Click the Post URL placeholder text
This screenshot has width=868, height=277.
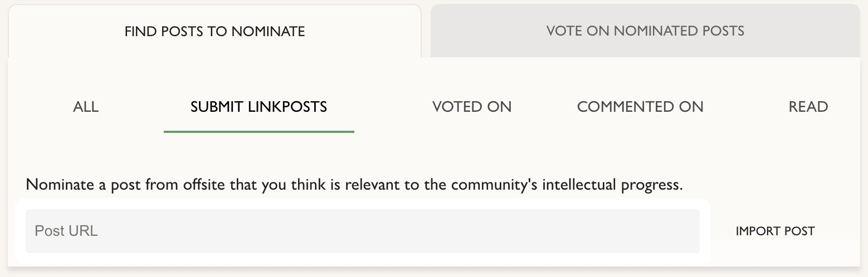click(66, 231)
